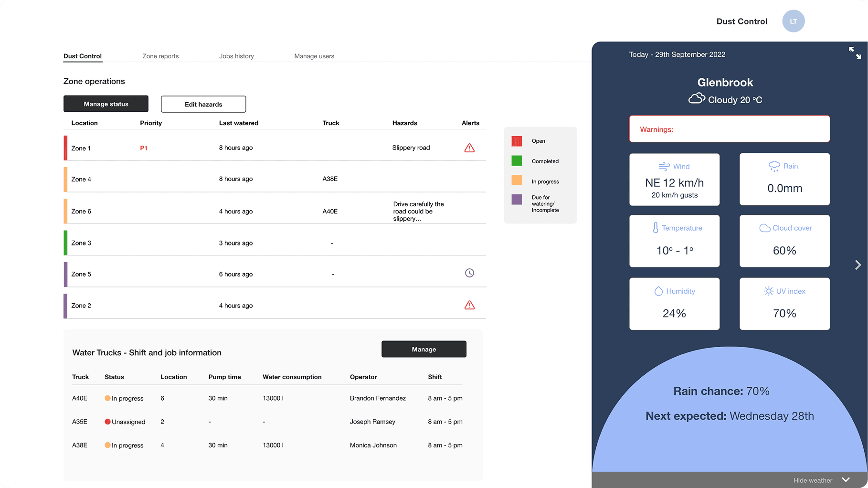The width and height of the screenshot is (868, 488).
Task: Click the Zone 2 red warning alert icon
Action: (x=469, y=305)
